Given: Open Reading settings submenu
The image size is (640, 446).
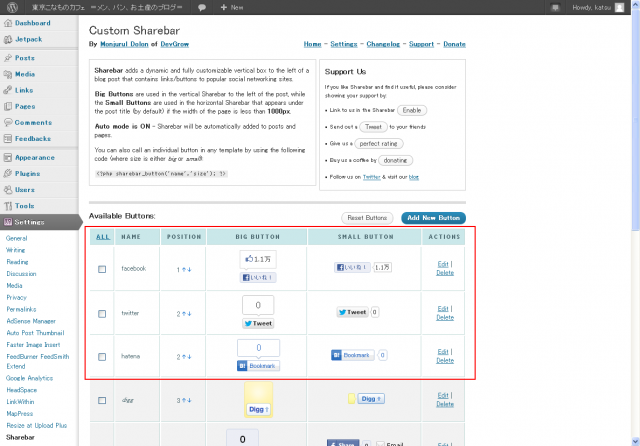Looking at the screenshot, I should click(17, 262).
